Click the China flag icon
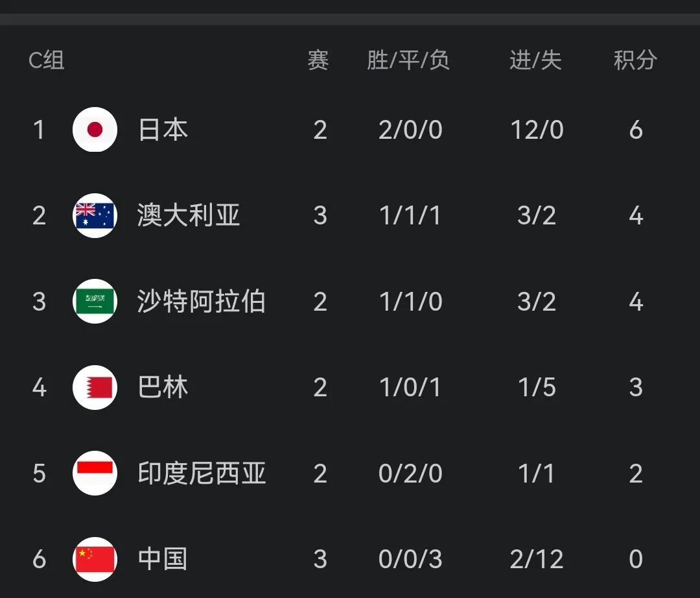Viewport: 700px width, 598px height. 95,559
